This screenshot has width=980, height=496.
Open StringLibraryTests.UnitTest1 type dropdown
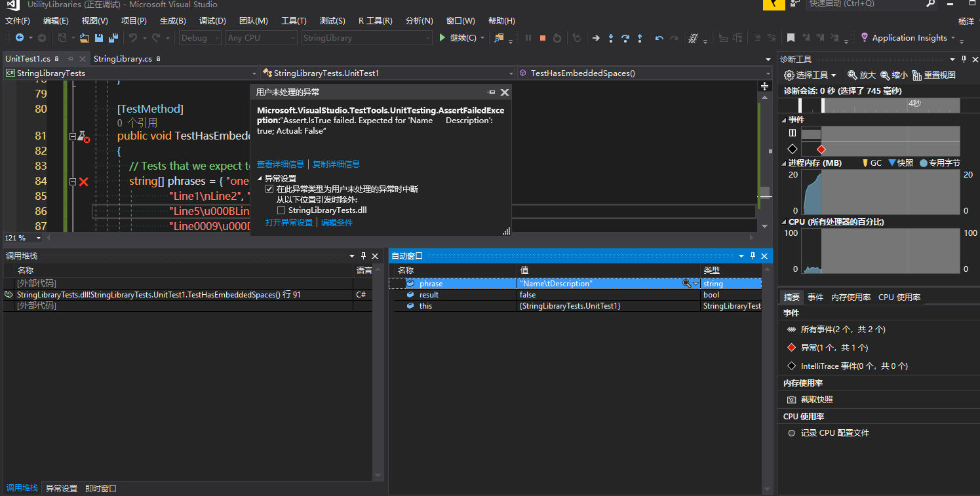(387, 73)
